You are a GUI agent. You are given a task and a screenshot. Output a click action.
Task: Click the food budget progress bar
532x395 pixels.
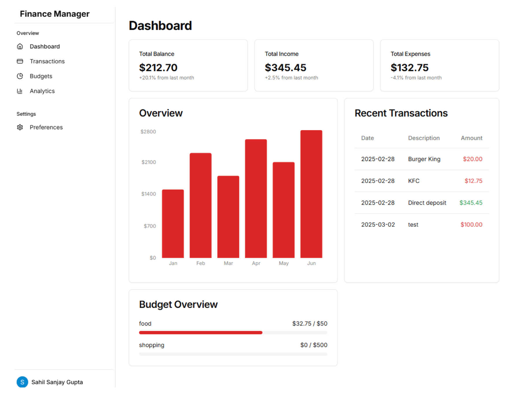tap(233, 332)
